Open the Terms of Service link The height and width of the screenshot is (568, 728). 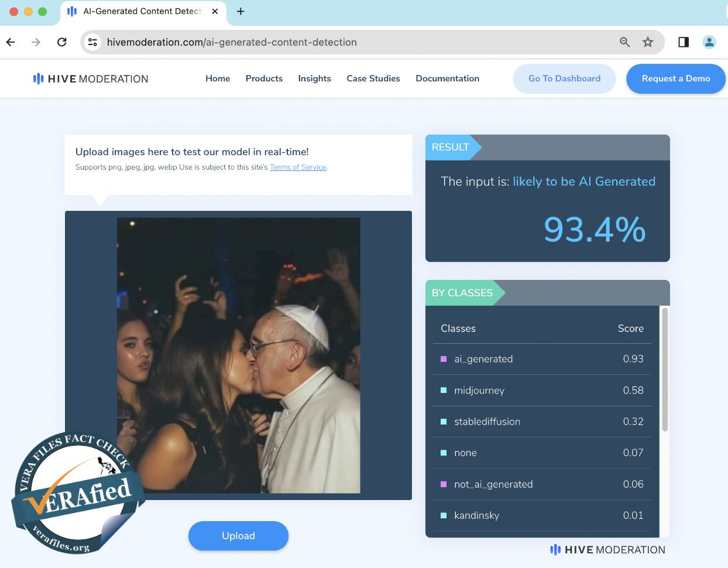coord(298,167)
